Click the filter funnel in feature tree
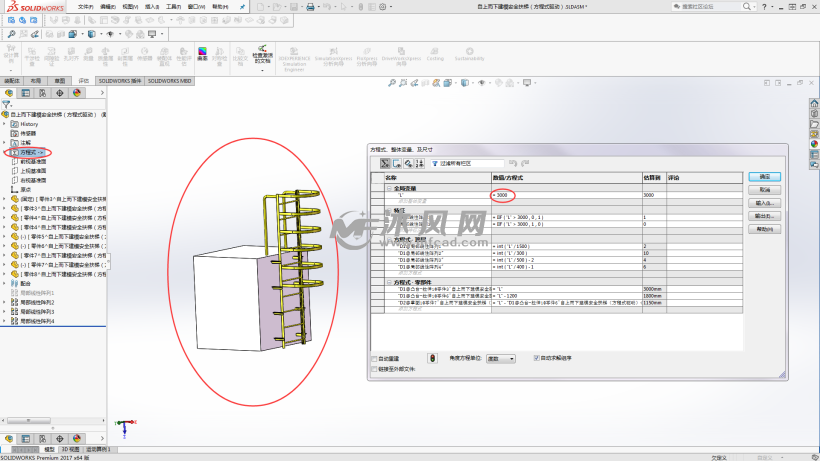Image resolution: width=820 pixels, height=461 pixels. click(x=6, y=105)
